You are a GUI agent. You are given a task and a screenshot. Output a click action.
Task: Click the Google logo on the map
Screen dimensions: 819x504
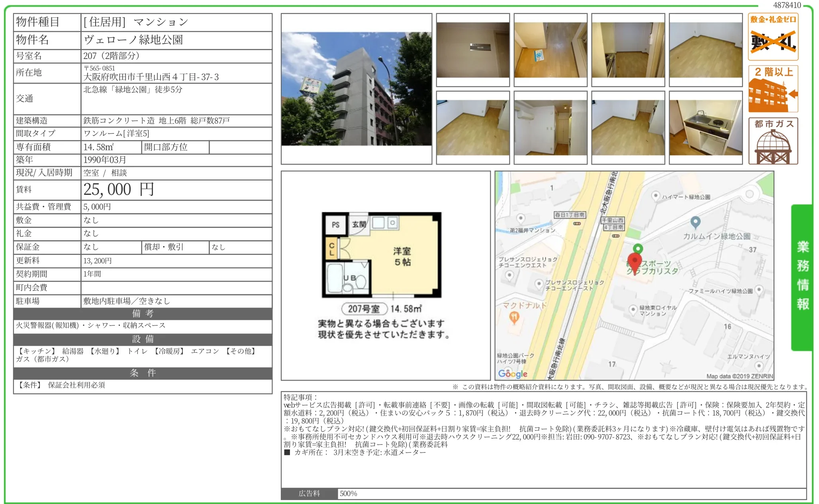tap(513, 373)
